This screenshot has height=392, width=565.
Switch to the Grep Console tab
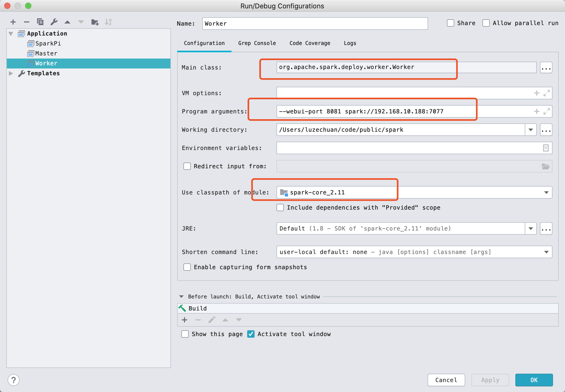257,43
